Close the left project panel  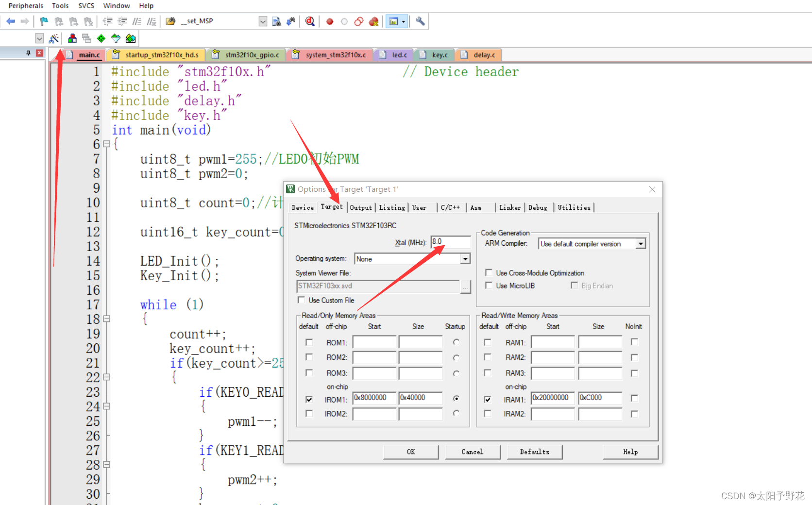(39, 53)
